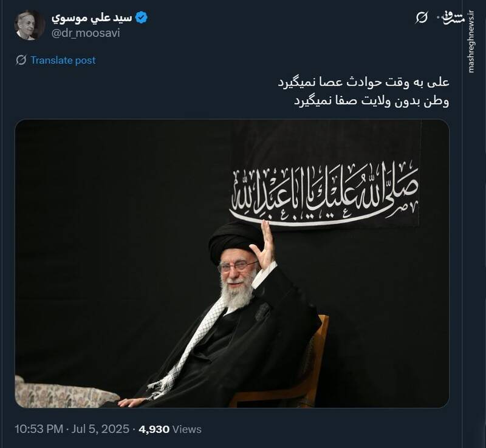Open the @dr_moosavi handle

pyautogui.click(x=86, y=33)
